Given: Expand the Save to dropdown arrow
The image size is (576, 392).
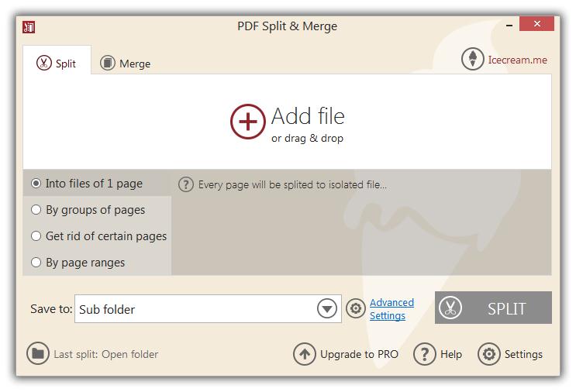Looking at the screenshot, I should (x=328, y=309).
